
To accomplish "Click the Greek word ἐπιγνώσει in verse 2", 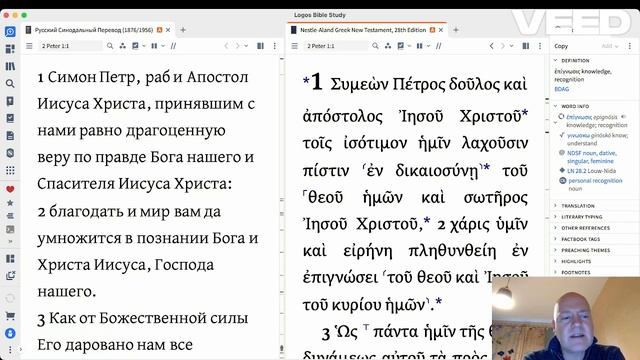I will [x=340, y=278].
